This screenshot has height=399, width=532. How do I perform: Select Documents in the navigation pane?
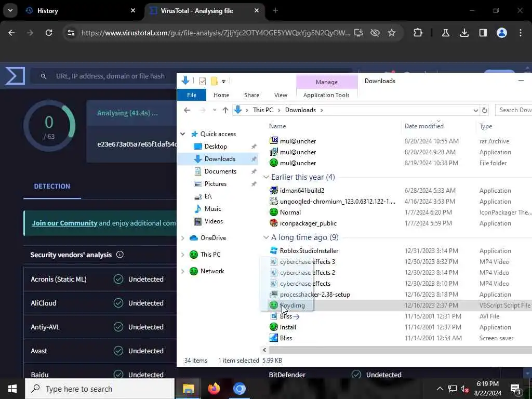point(220,171)
